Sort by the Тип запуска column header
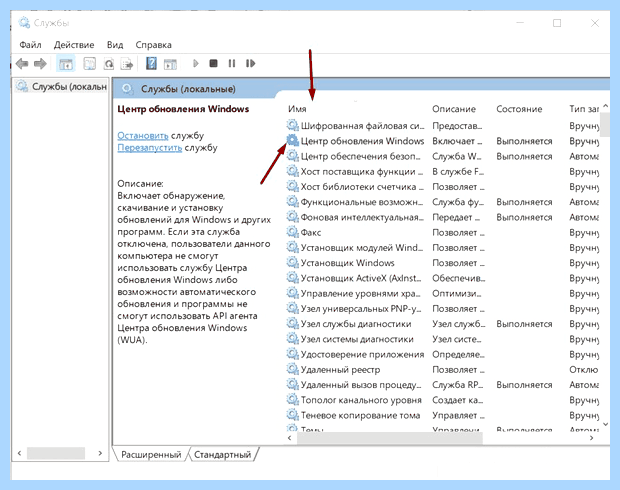Screen dimensions: 620x490 584,109
